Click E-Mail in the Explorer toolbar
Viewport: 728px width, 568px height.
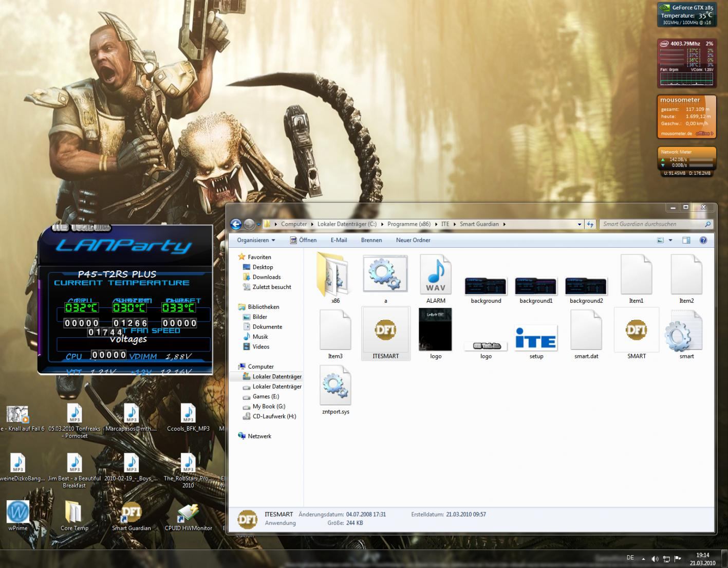(x=339, y=240)
